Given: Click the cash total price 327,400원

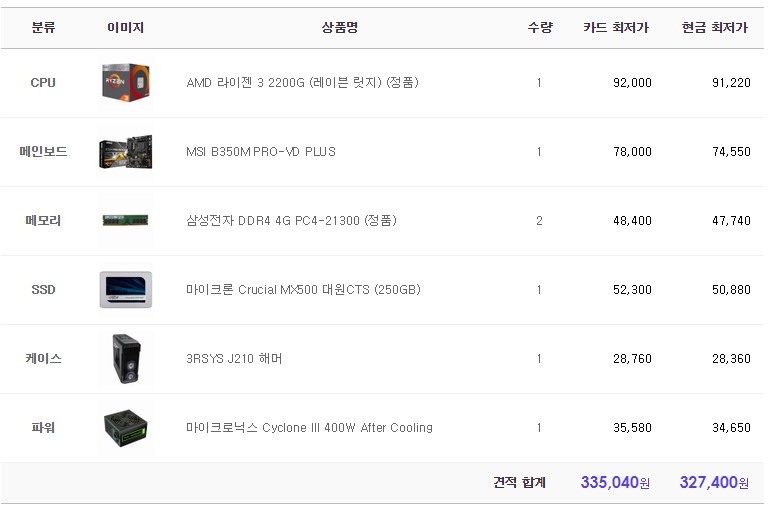Looking at the screenshot, I should (714, 482).
